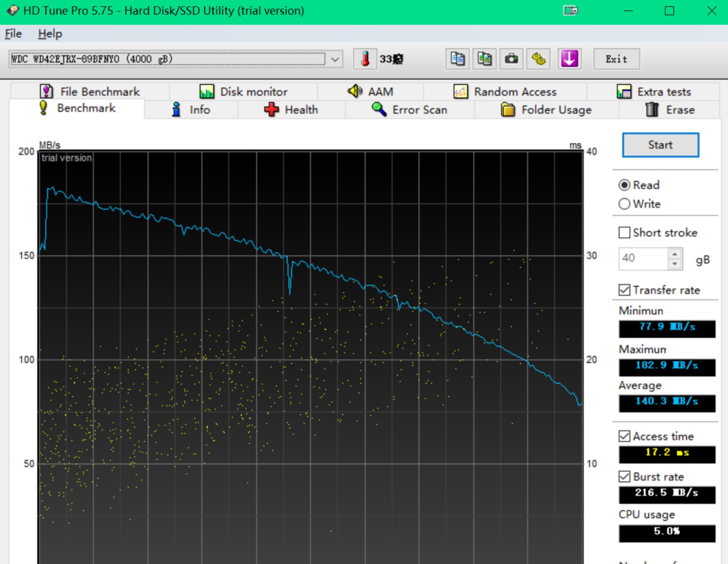Switch to the AAM tab
The image size is (728, 564).
(371, 91)
